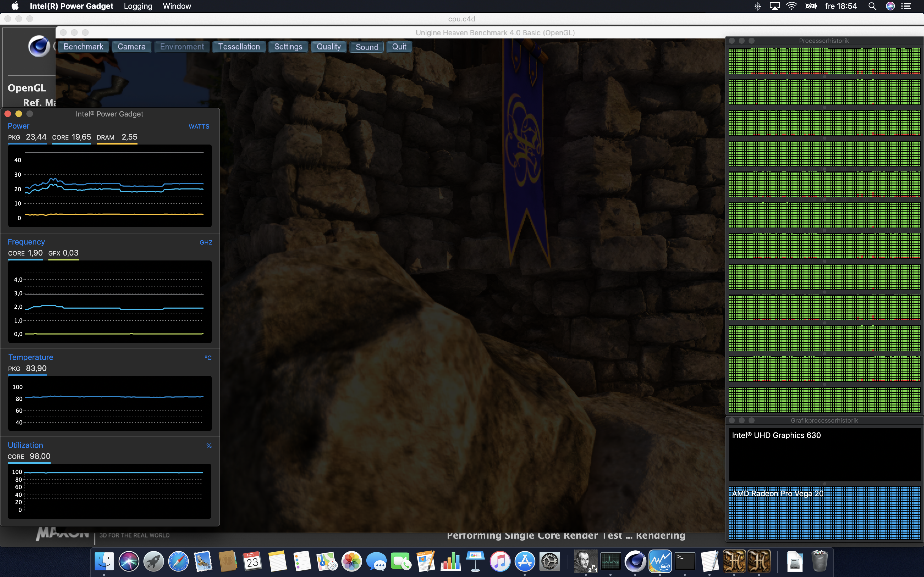Viewport: 924px width, 577px height.
Task: Open the Camera menu in Heaven
Action: tap(131, 46)
